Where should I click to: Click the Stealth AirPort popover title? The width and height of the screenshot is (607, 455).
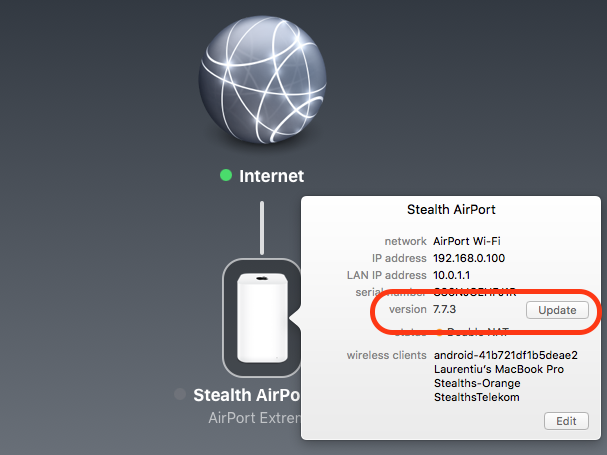[451, 209]
